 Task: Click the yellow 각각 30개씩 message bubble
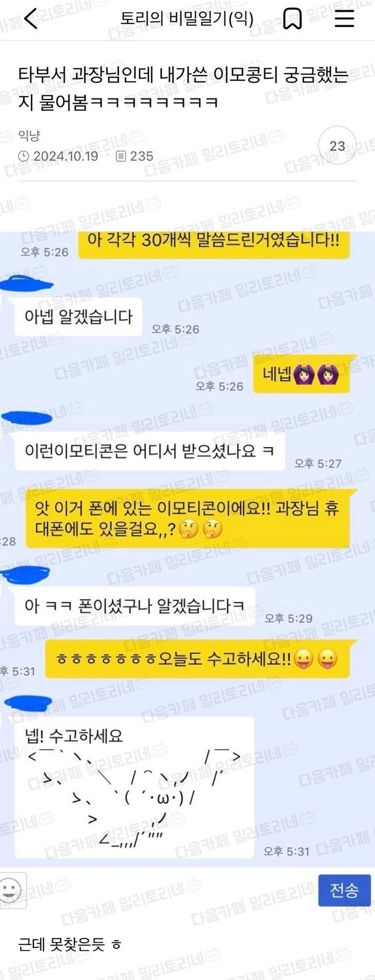(213, 241)
